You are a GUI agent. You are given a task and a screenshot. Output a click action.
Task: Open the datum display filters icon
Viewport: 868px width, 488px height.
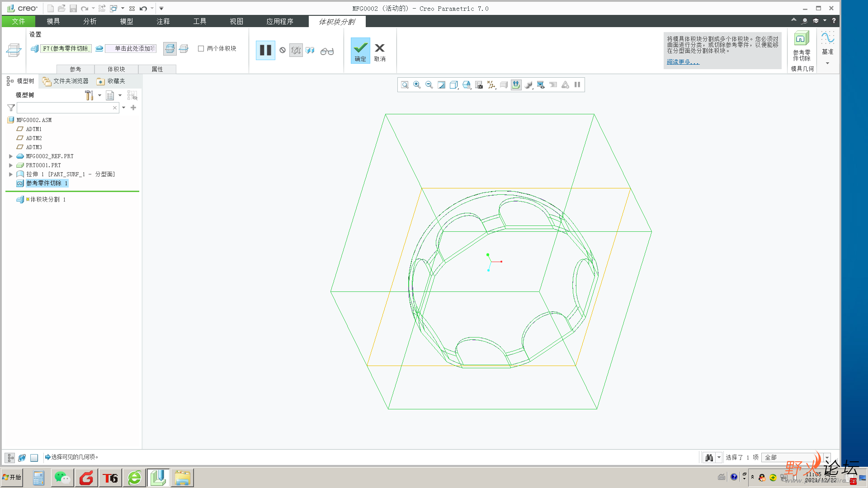click(x=491, y=85)
